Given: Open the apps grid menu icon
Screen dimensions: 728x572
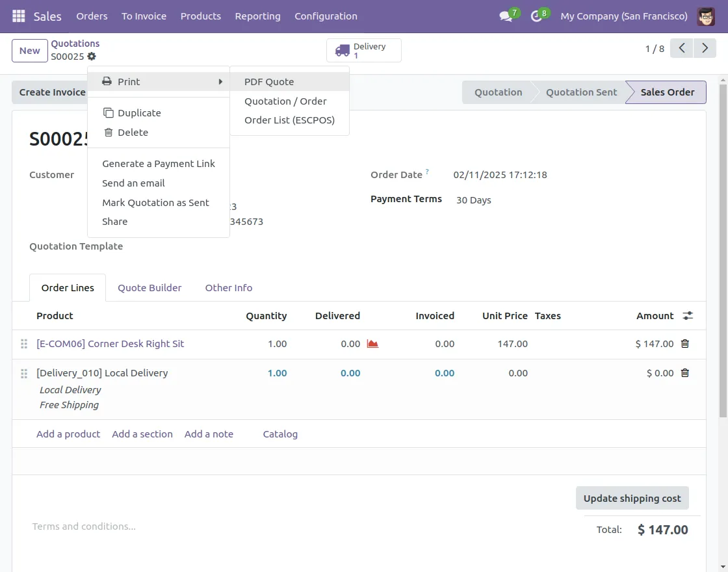Looking at the screenshot, I should coord(19,16).
